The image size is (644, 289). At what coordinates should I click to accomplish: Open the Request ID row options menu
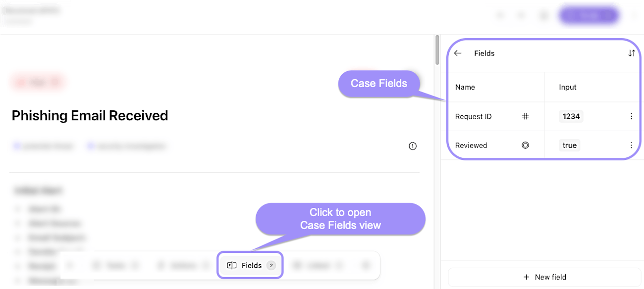631,117
